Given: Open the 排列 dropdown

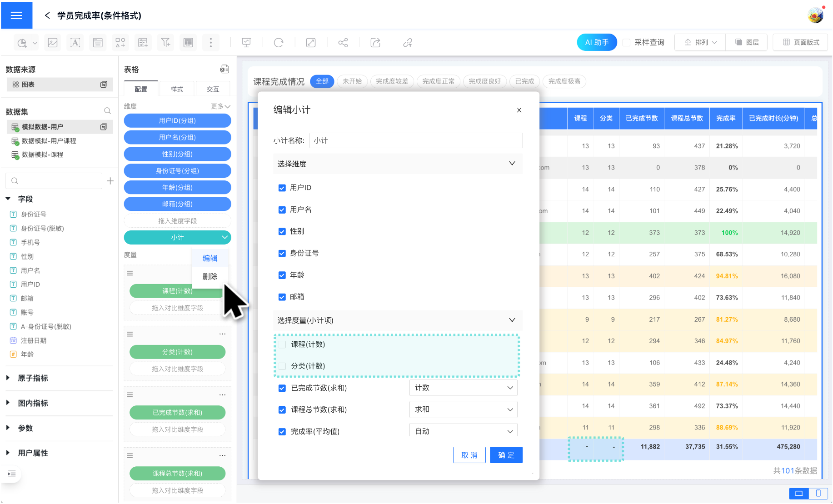Looking at the screenshot, I should point(700,42).
